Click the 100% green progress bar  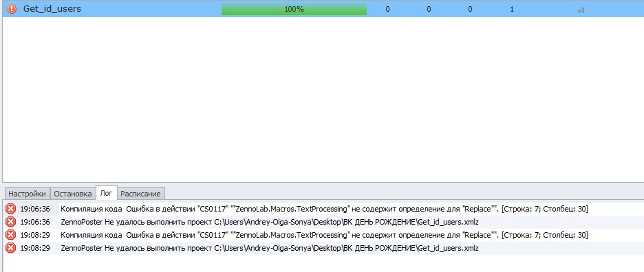coord(294,9)
